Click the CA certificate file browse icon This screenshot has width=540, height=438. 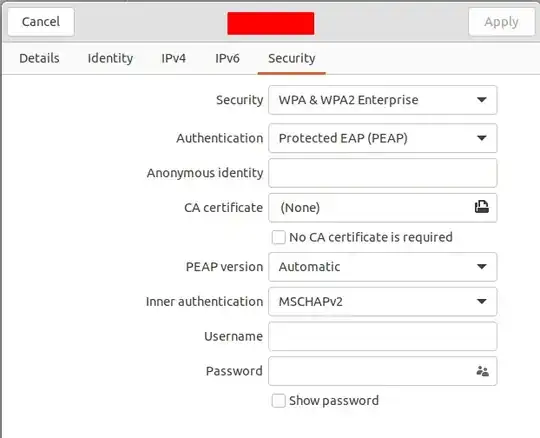481,207
